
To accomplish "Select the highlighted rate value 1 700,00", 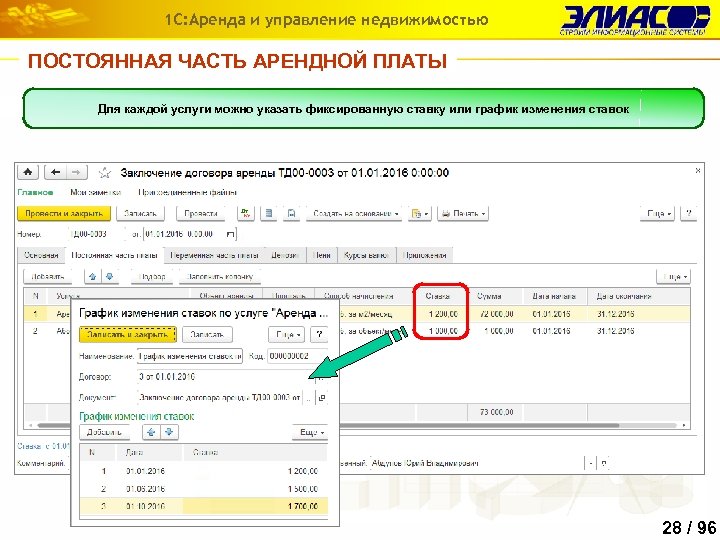I will (x=303, y=506).
